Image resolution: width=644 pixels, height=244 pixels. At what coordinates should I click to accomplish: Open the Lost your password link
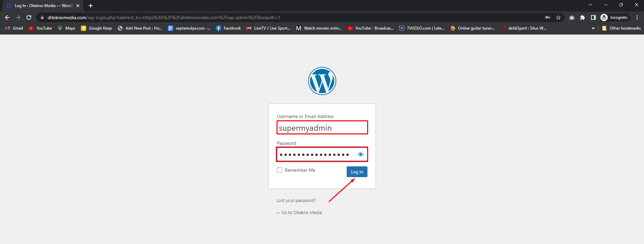coord(296,201)
